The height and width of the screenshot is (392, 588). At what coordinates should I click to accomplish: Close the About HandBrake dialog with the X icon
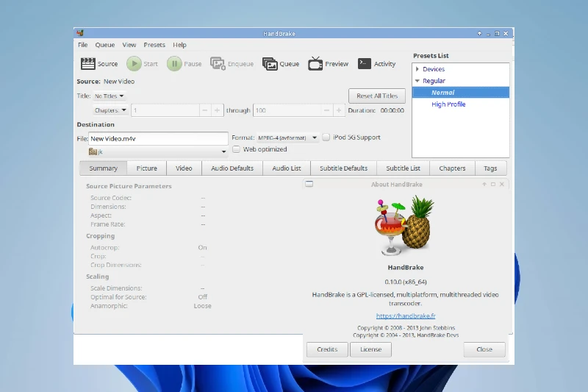(x=502, y=184)
